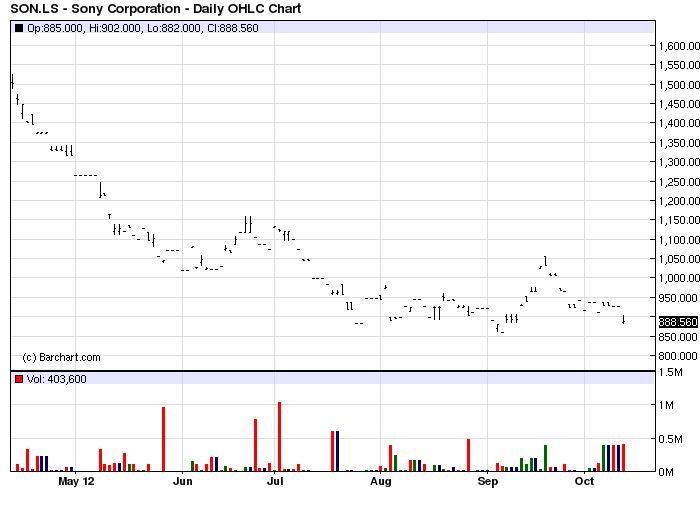Click the 'May 12' date axis label
Screen dimensions: 700x512
pyautogui.click(x=76, y=481)
